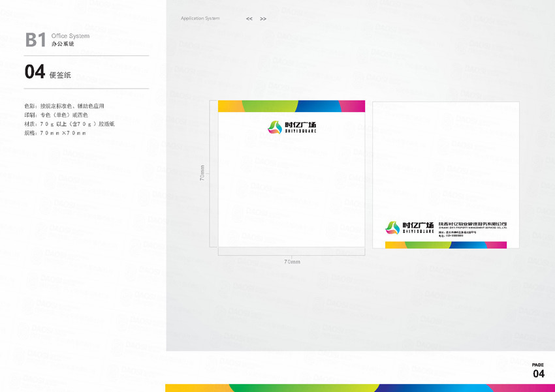Click the 办公系统 subtitle text
555x392 pixels.
click(63, 44)
